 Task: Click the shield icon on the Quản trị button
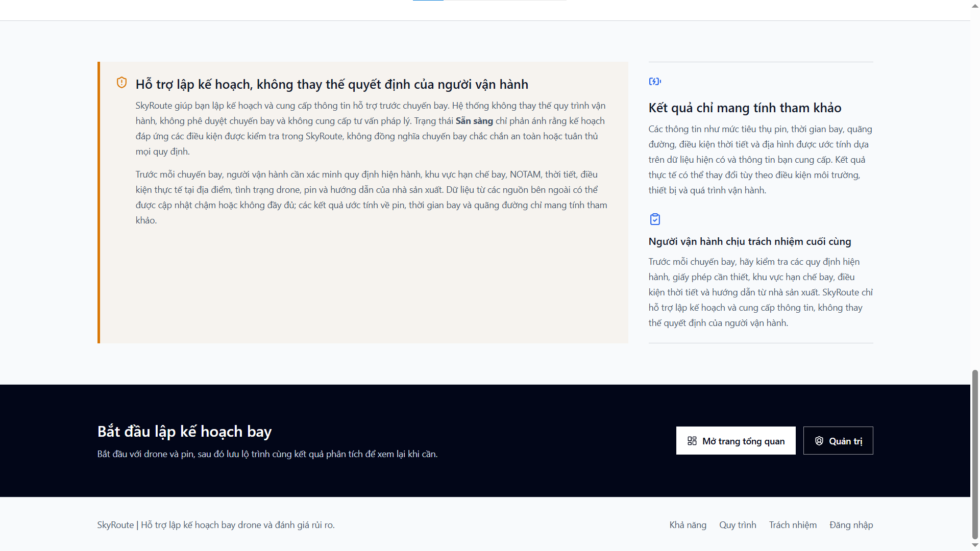coord(819,441)
